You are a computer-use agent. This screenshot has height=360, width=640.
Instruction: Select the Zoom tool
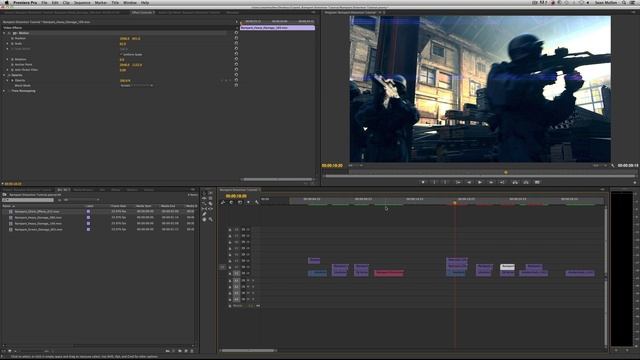point(211,220)
